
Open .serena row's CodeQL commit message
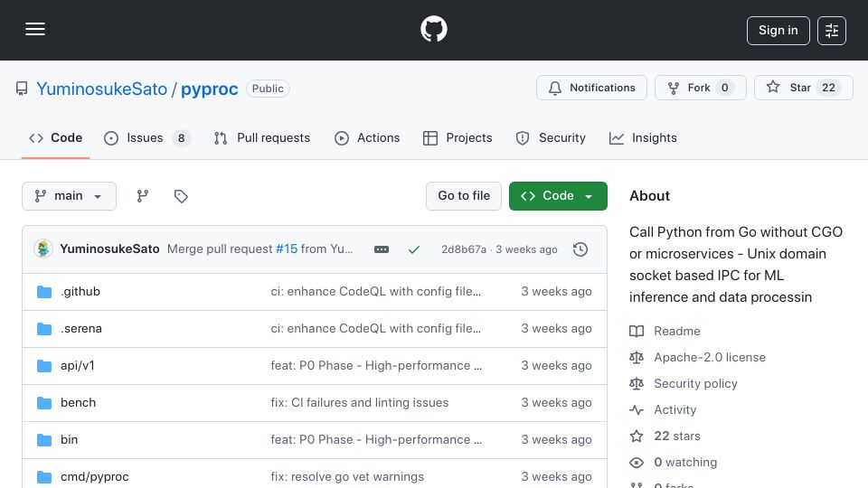[376, 329]
